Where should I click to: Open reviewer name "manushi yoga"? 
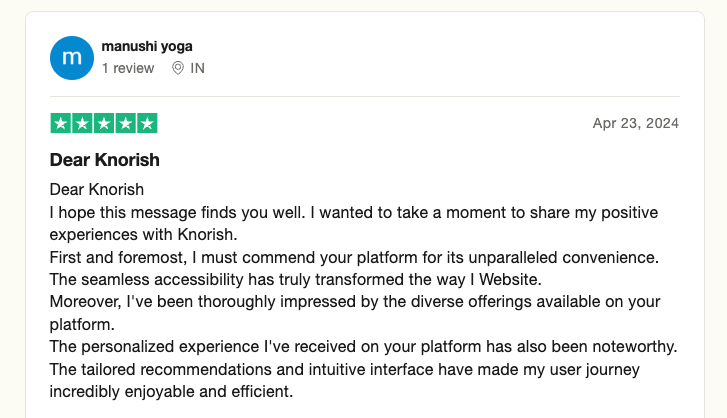[x=147, y=46]
